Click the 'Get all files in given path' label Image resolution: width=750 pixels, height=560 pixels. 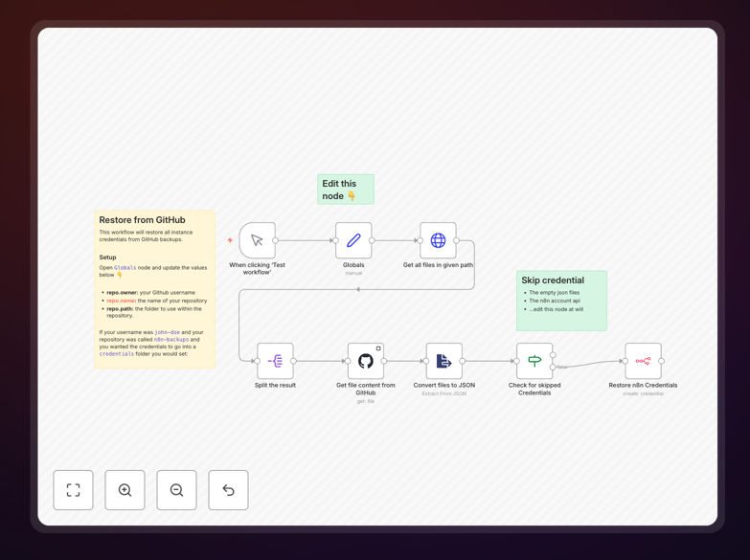(438, 265)
